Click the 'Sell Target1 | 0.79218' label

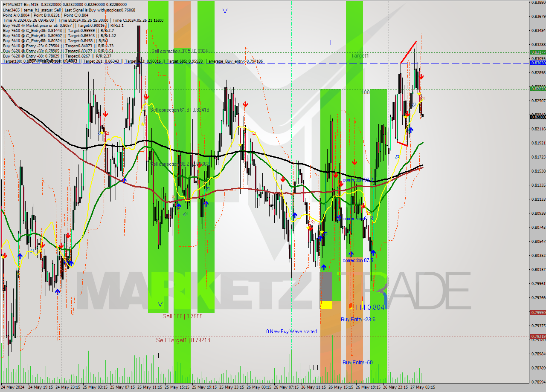tap(183, 340)
